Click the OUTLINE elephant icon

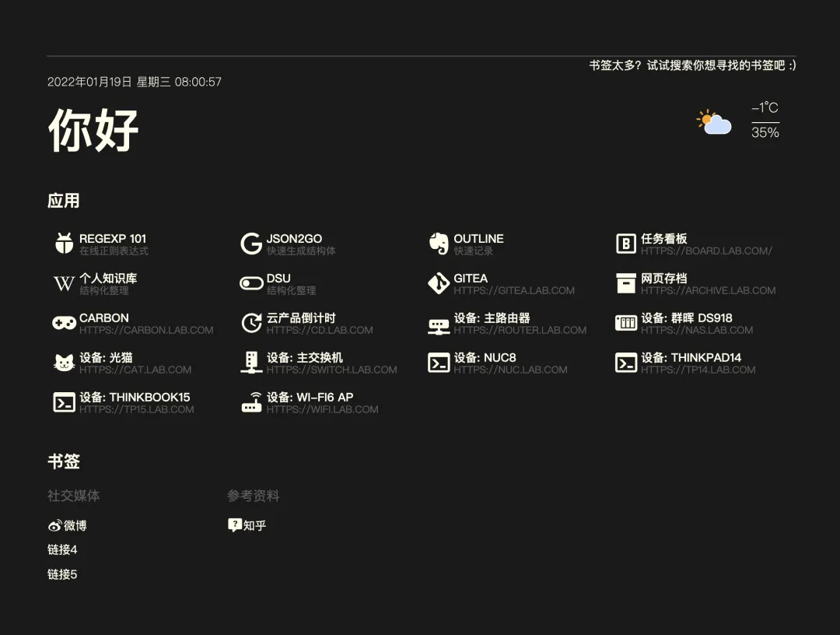[x=438, y=244]
